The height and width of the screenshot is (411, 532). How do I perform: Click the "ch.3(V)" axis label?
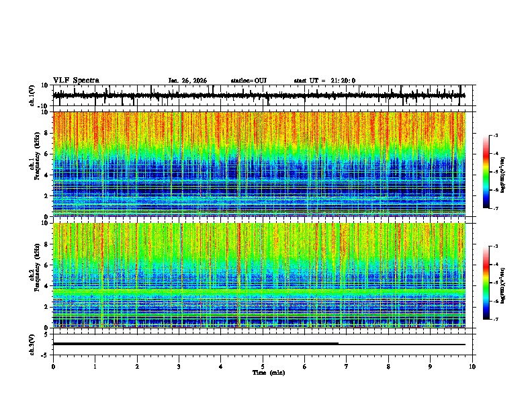[32, 345]
